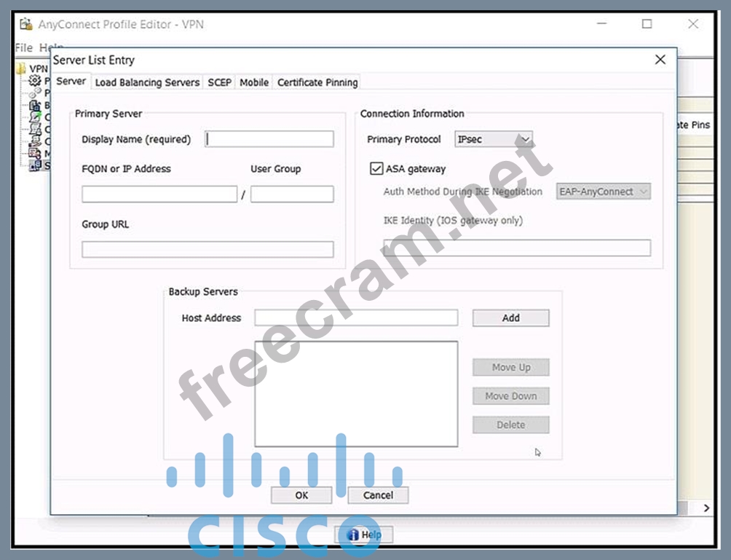Image resolution: width=731 pixels, height=560 pixels.
Task: Click the AnyConnect Profile Editor title bar icon
Action: tap(26, 24)
